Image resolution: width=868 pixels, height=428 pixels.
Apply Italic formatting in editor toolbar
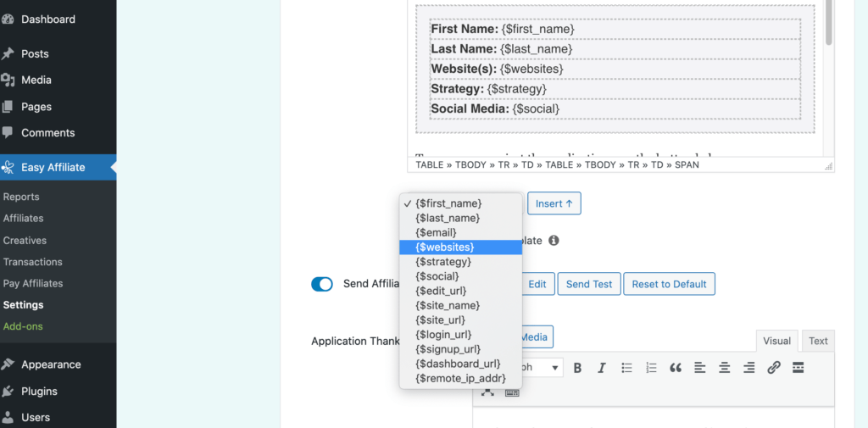[x=602, y=368]
